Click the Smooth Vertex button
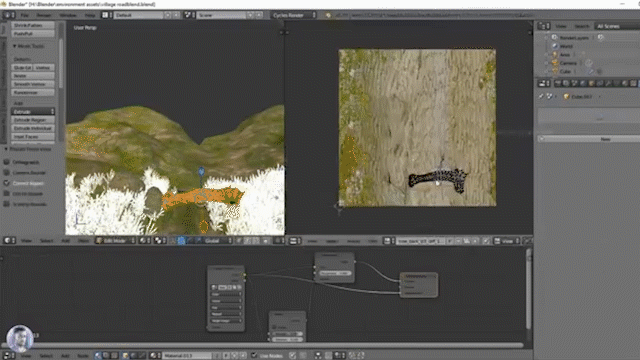This screenshot has height=360, width=640. (x=33, y=84)
